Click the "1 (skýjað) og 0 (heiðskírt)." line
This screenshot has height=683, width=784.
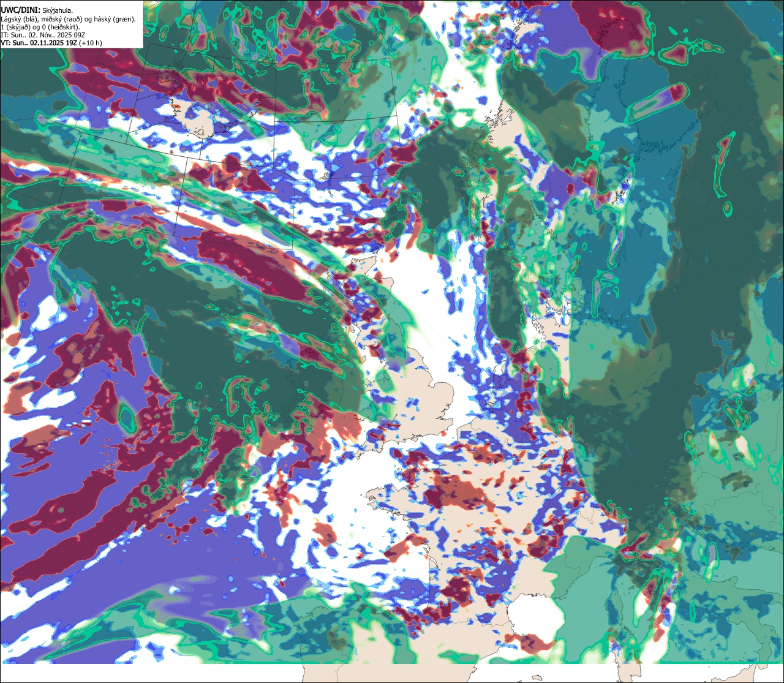[x=40, y=27]
